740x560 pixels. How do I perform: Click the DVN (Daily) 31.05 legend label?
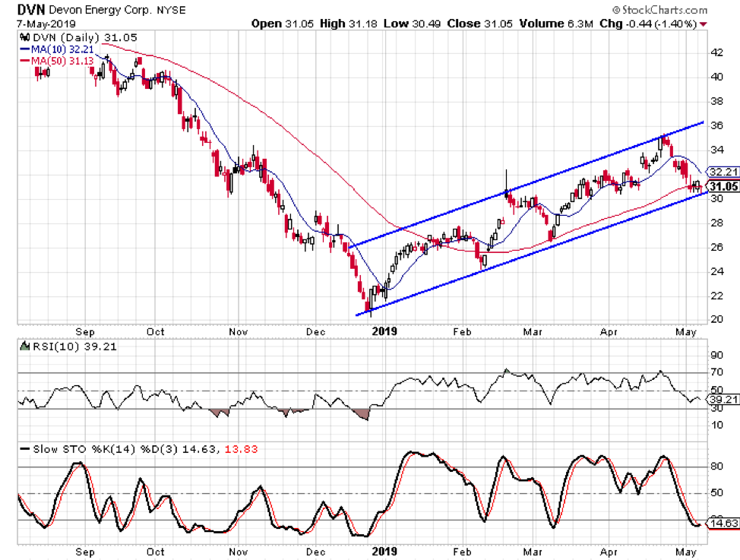[x=85, y=38]
